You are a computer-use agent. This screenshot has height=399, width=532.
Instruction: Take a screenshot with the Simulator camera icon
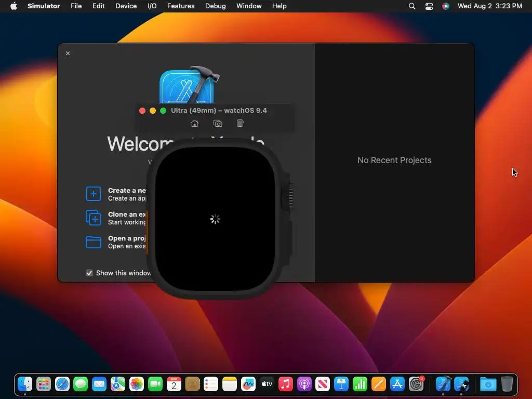pyautogui.click(x=218, y=124)
